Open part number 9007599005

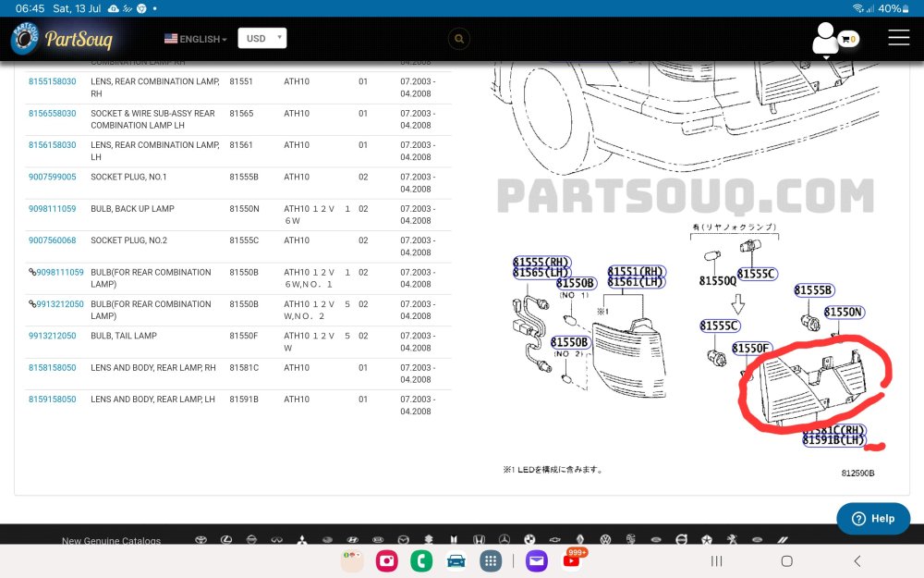pos(53,177)
